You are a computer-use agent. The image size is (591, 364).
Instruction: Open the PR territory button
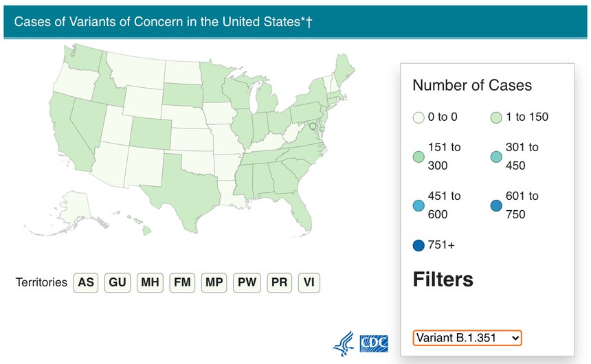(279, 282)
